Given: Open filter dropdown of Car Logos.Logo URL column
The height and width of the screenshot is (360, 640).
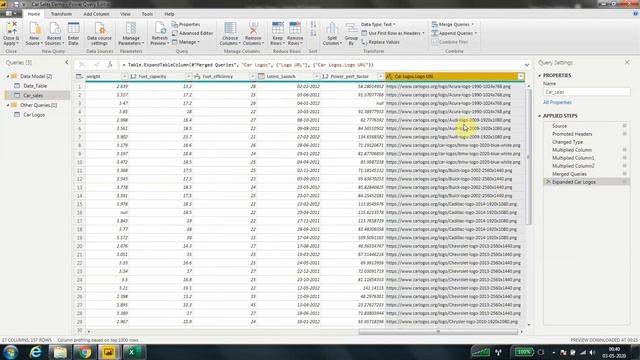Looking at the screenshot, I should pyautogui.click(x=521, y=76).
